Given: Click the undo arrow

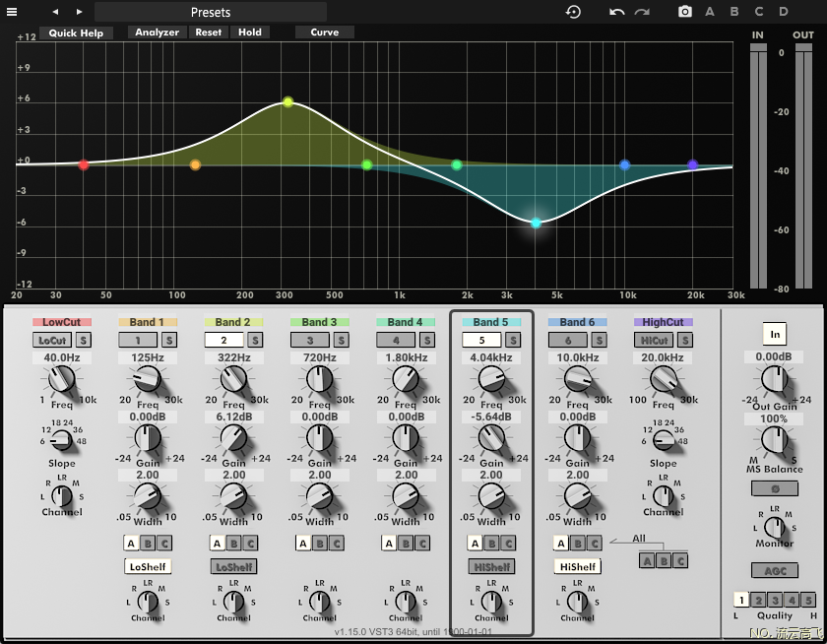Looking at the screenshot, I should tap(616, 12).
